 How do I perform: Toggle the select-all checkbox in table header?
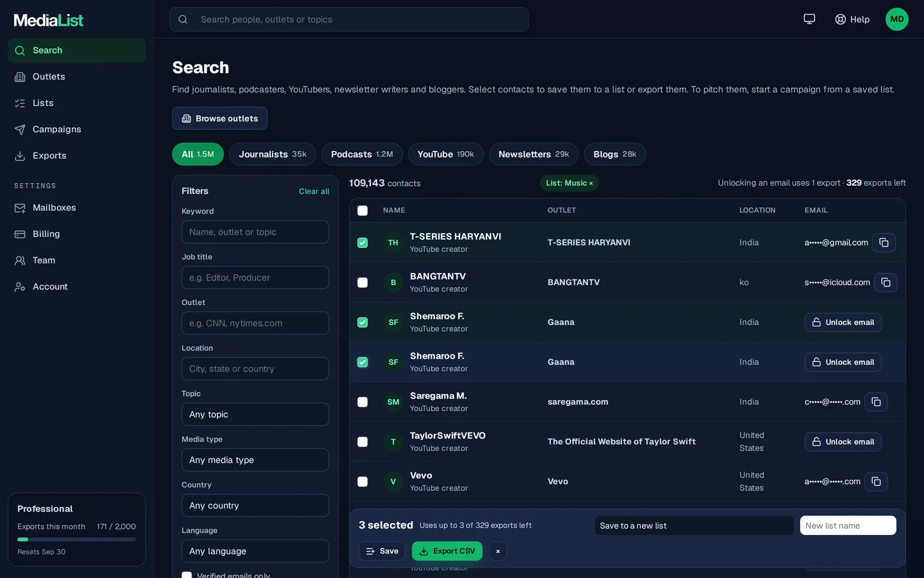(363, 211)
